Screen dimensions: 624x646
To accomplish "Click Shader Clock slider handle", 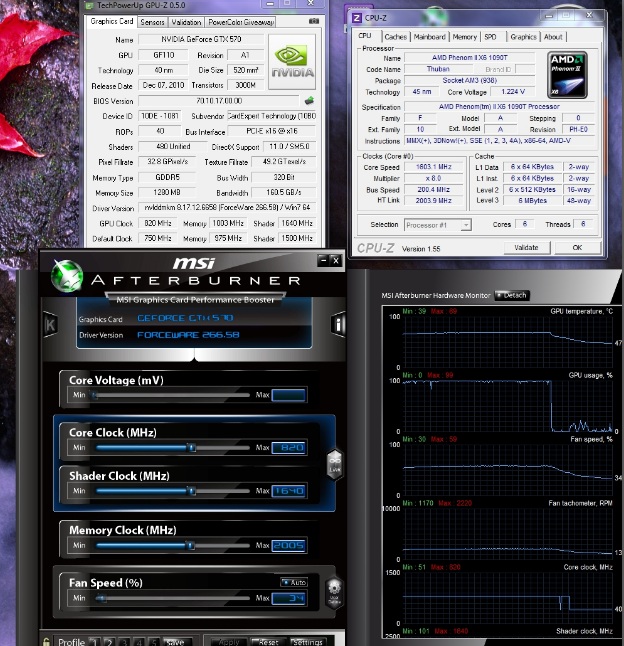I will click(x=191, y=491).
